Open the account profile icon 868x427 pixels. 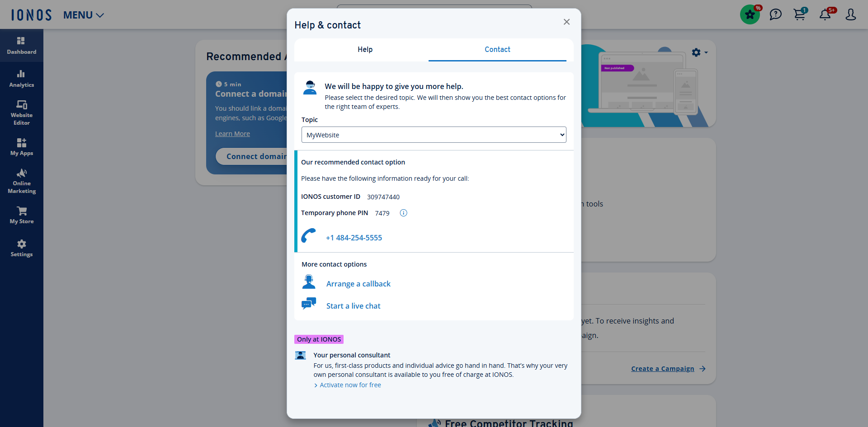(x=850, y=15)
